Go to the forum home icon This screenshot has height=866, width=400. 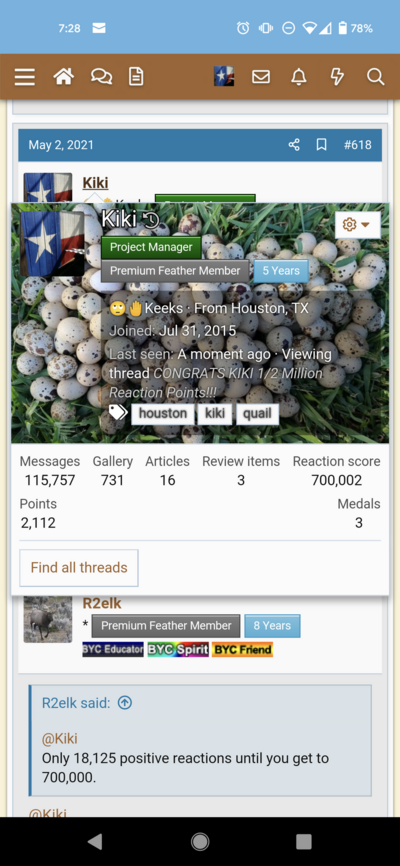(x=64, y=76)
